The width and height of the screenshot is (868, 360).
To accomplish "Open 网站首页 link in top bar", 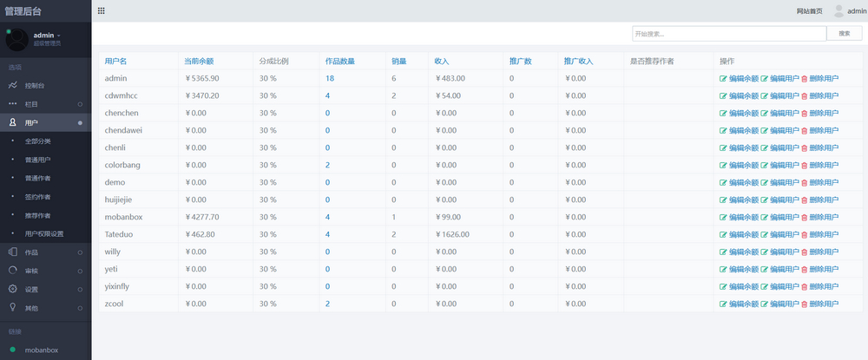I will (x=808, y=10).
